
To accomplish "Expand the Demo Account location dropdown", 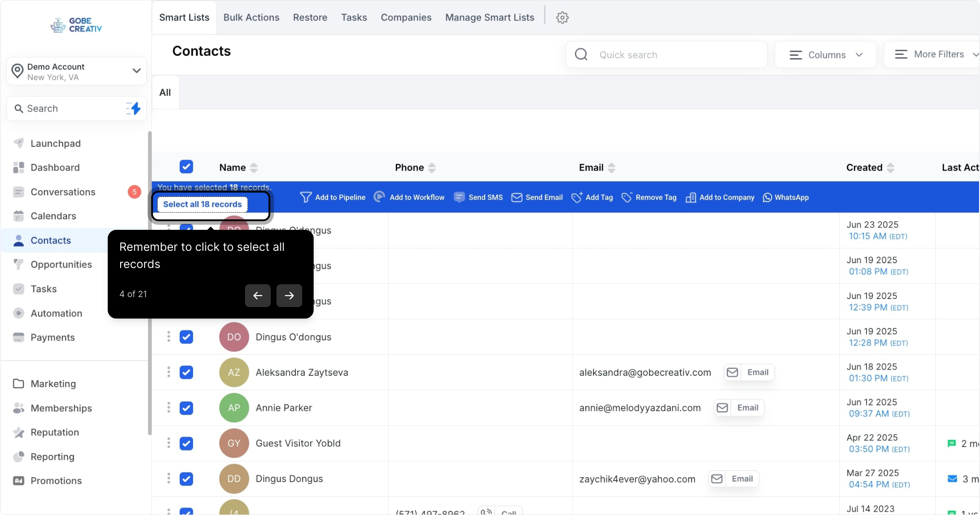I will [x=136, y=71].
